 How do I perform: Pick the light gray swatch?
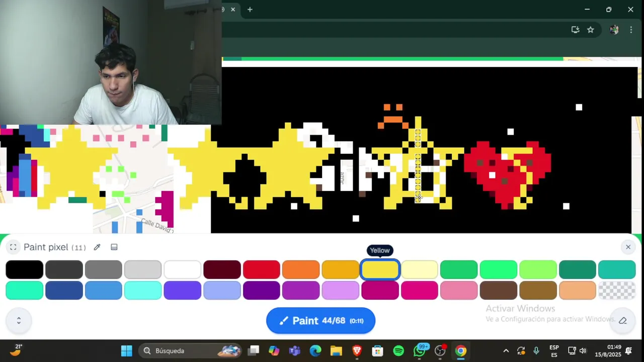pos(143,269)
